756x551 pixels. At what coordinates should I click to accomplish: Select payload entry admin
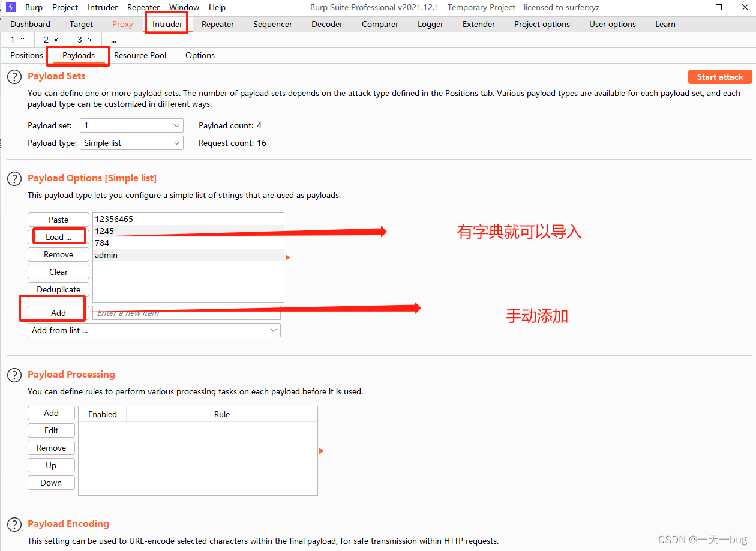188,255
